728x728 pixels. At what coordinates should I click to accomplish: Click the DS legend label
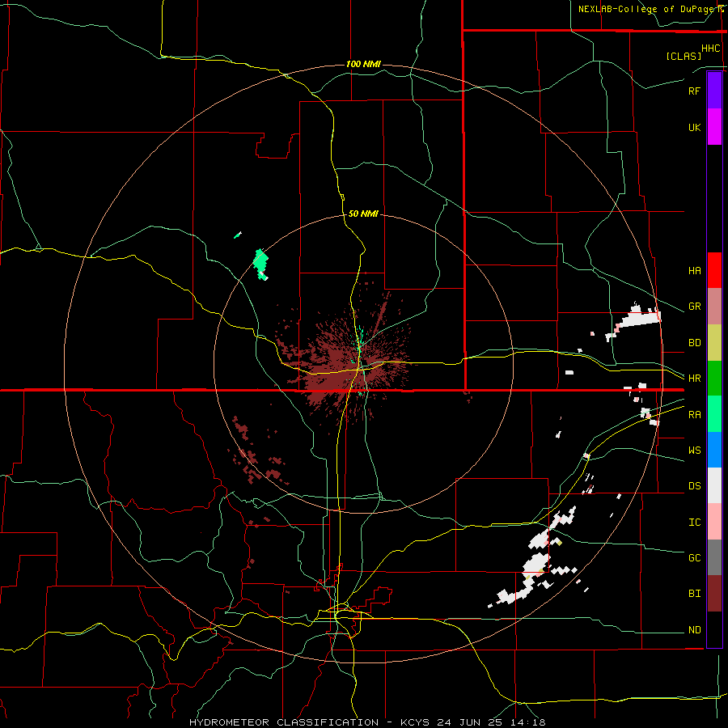694,485
